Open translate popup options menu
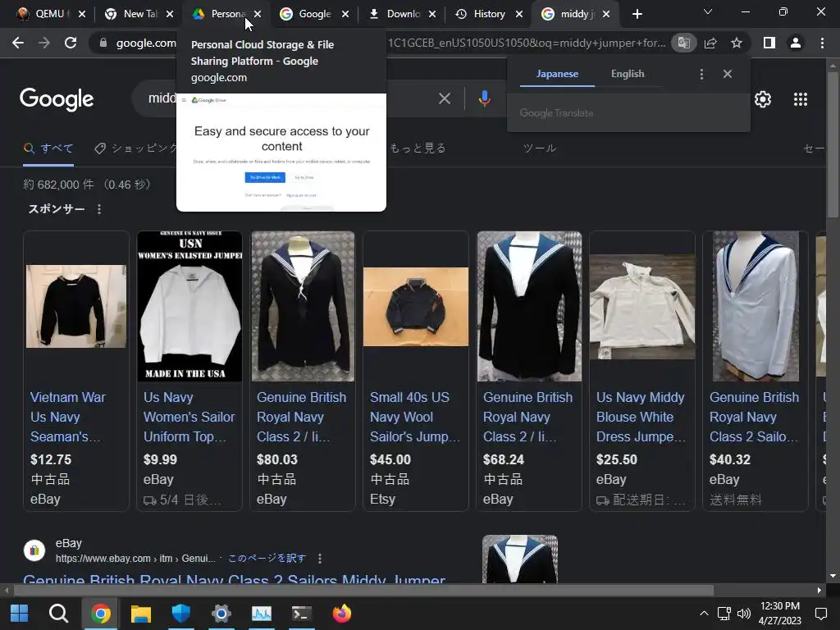Screen dimensions: 840x630 702,74
